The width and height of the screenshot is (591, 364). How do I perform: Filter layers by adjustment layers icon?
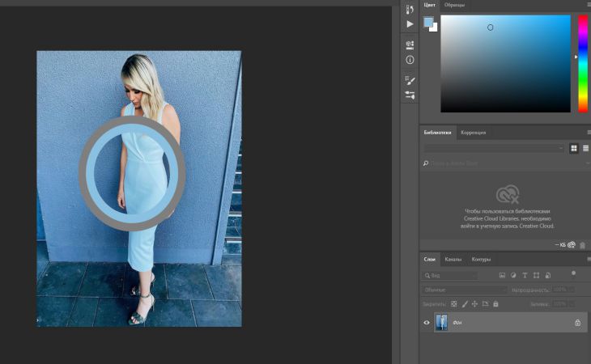coord(513,276)
